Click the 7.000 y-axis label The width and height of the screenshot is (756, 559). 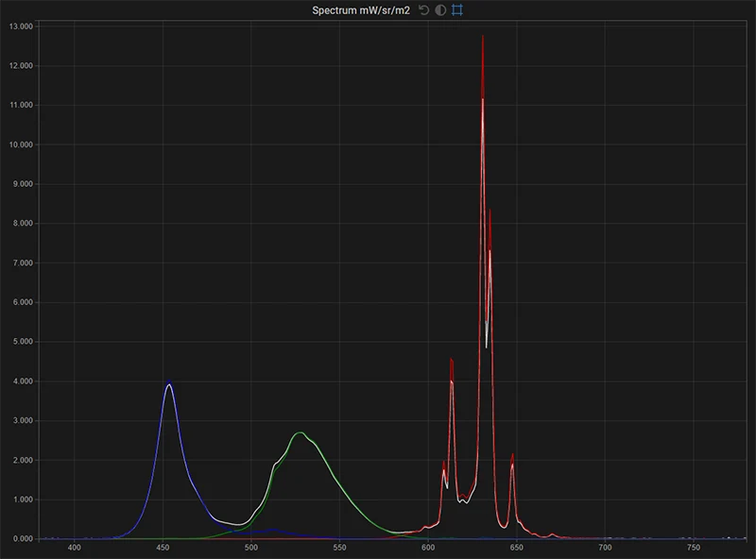[x=21, y=263]
